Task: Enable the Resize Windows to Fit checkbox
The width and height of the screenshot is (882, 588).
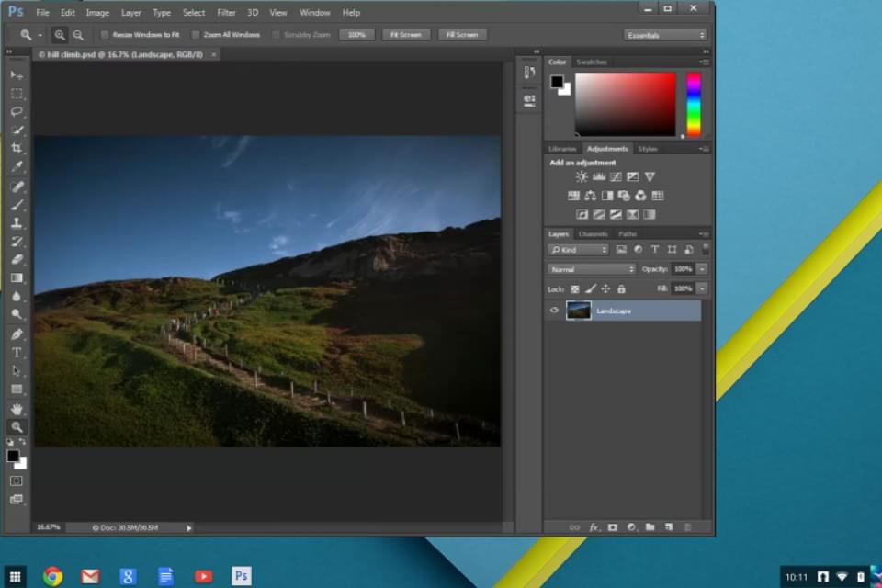Action: tap(105, 34)
